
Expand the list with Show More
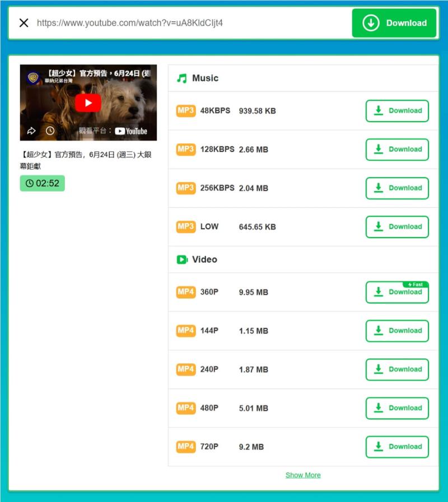(303, 475)
